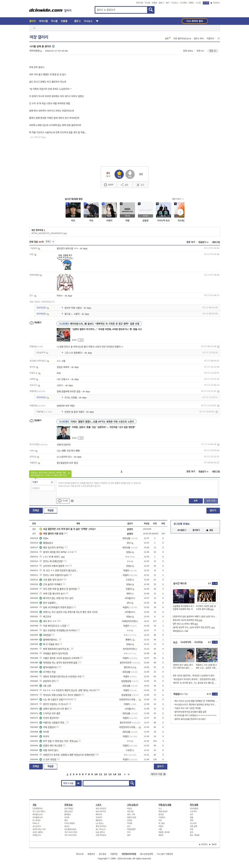This screenshot has width=249, height=868.
Task: Click the 등록+추천 button
Action: coord(211,501)
